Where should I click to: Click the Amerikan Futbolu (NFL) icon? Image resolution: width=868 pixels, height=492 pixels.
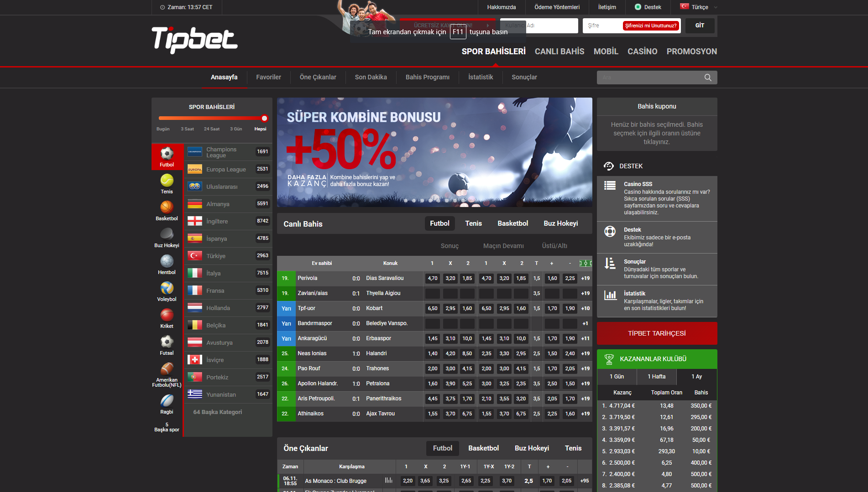coord(167,369)
